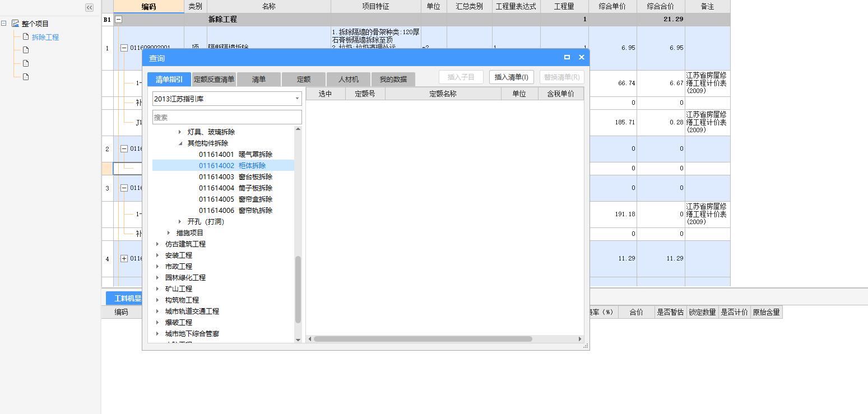Maximize the 查询 dialog window
Viewport: 868px width, 414px height.
pos(567,57)
